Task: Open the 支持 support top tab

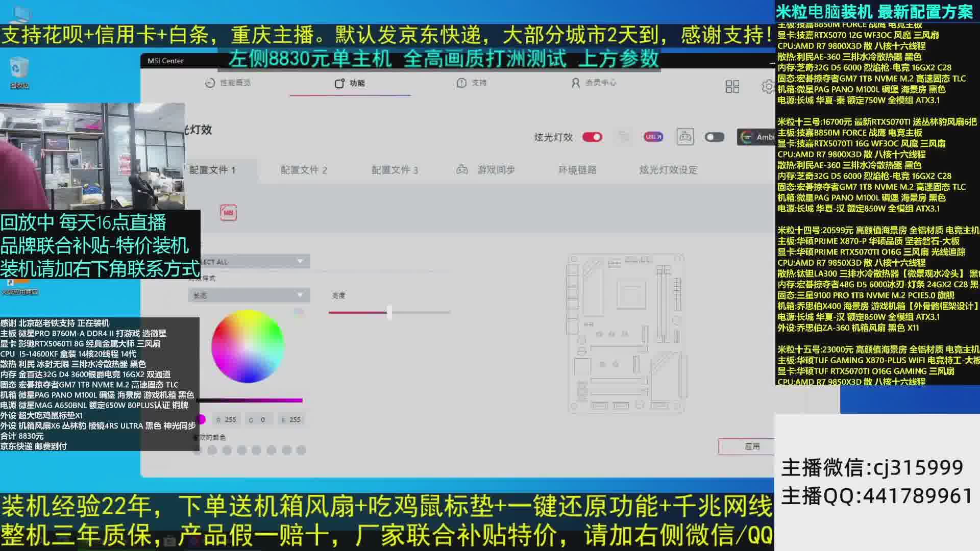Action: (x=472, y=83)
